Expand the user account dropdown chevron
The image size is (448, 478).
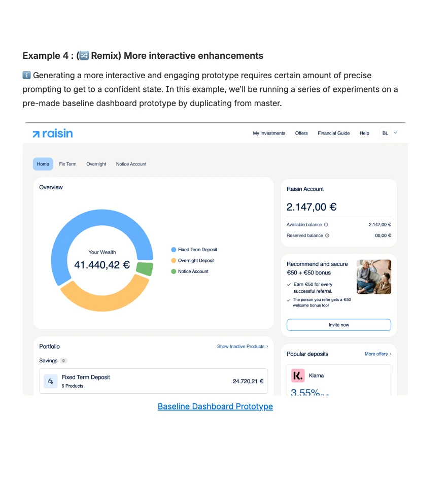point(395,132)
